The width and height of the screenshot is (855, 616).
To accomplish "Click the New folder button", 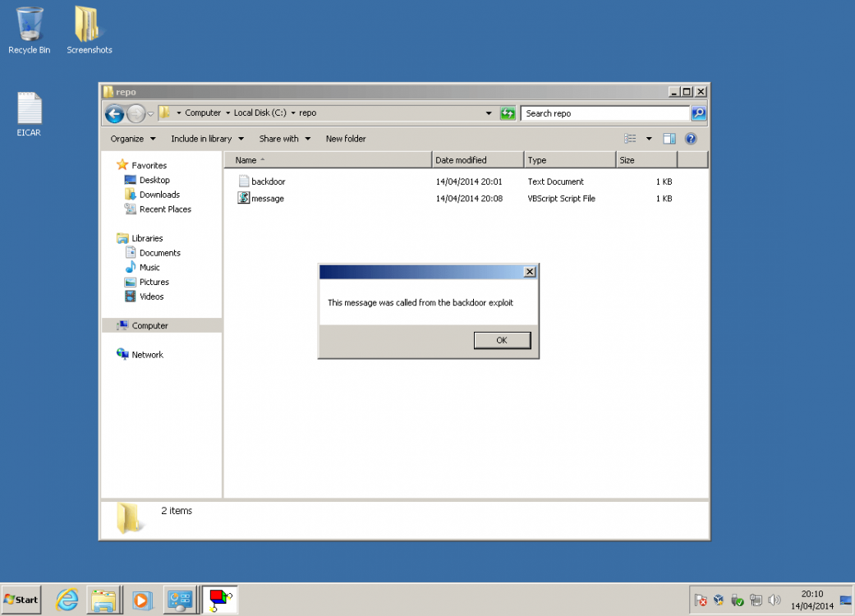I will point(346,139).
